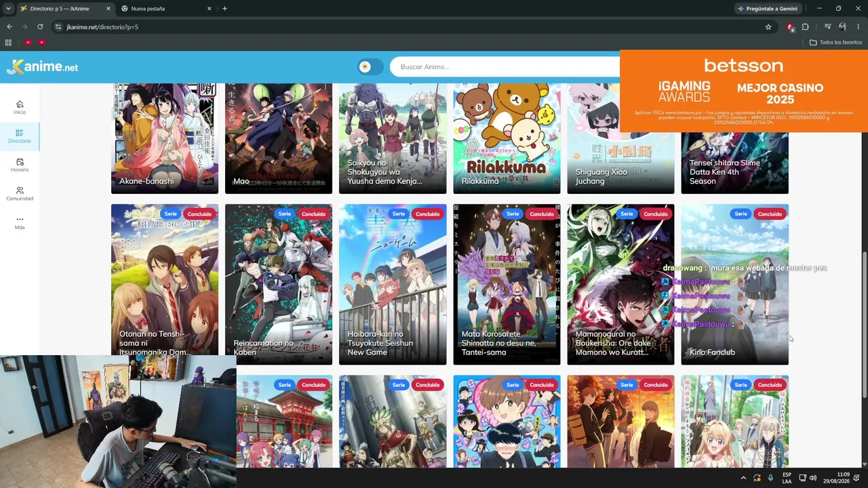868x488 pixels.
Task: Click the JkAnime.net logo
Action: pos(42,66)
